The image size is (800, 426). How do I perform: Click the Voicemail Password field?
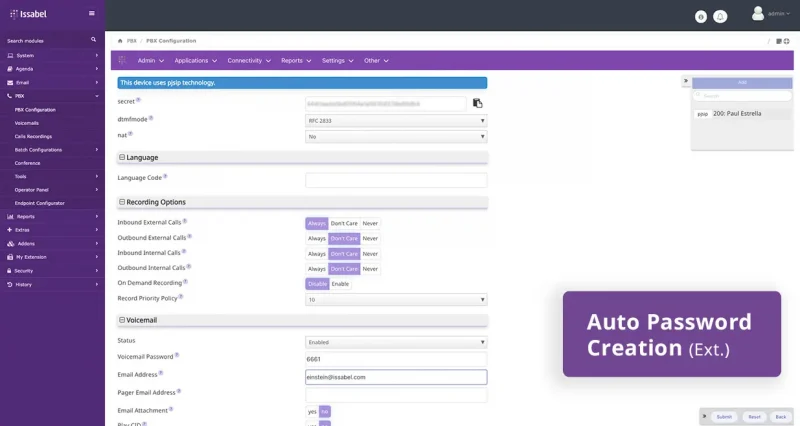click(x=396, y=359)
